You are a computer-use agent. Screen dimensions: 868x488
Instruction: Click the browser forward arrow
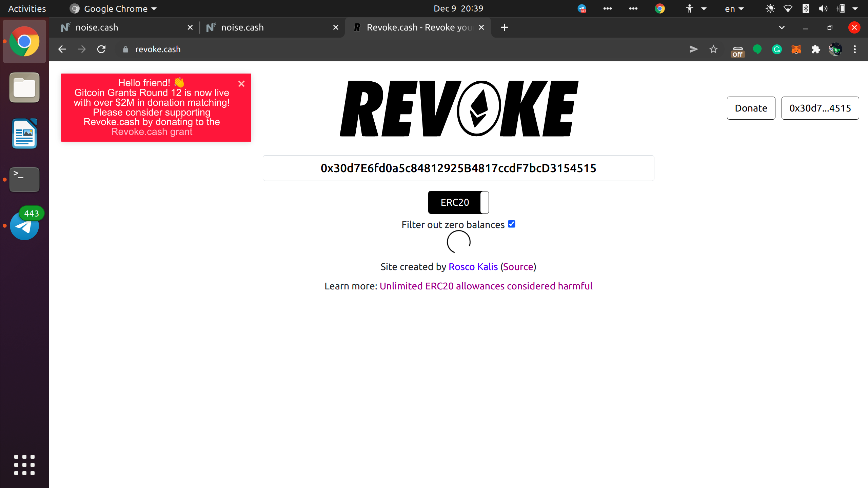pyautogui.click(x=82, y=49)
